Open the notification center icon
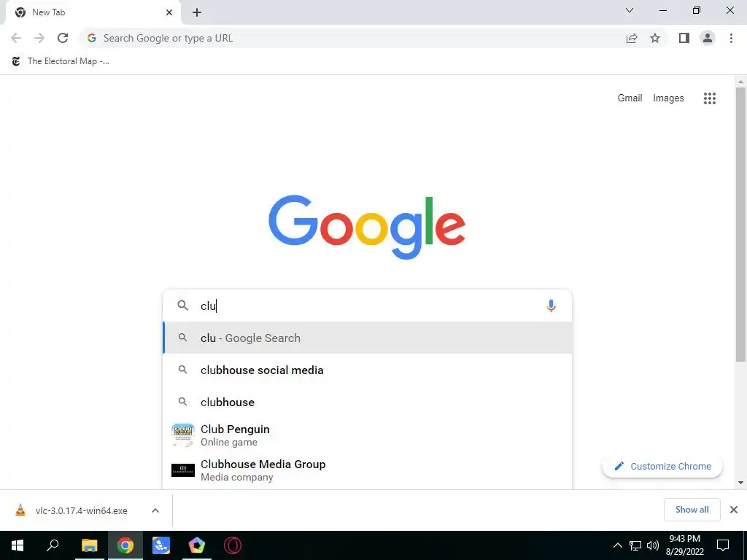Viewport: 747px width, 560px height. [723, 545]
